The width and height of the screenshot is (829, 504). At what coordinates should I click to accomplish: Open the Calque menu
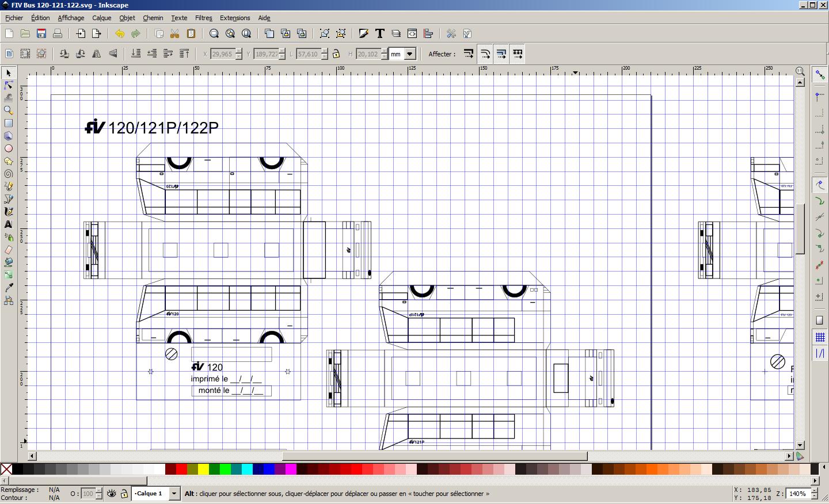point(102,18)
